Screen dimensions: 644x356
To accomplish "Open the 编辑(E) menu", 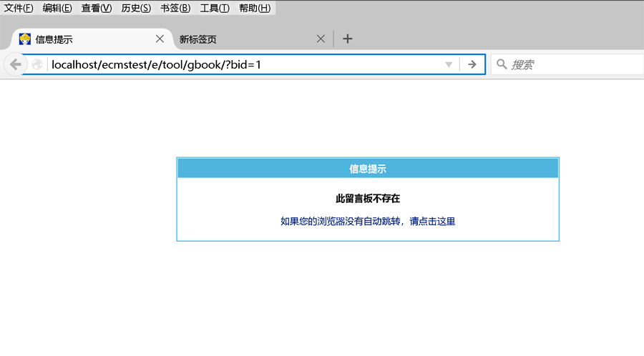I will (x=57, y=8).
